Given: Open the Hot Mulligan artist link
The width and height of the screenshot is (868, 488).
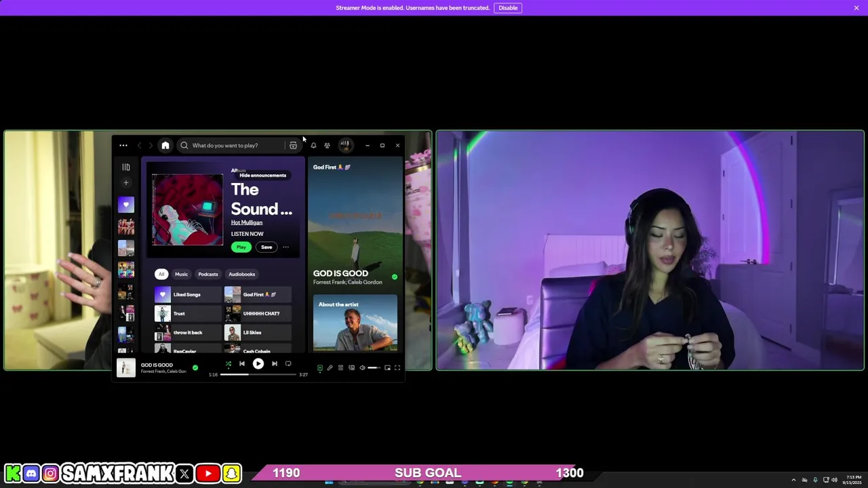Looking at the screenshot, I should tap(246, 222).
